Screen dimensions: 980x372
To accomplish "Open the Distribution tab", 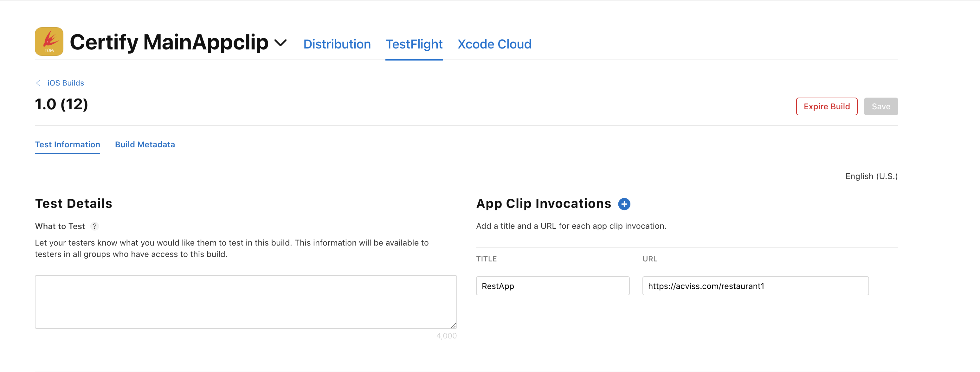I will pos(337,44).
